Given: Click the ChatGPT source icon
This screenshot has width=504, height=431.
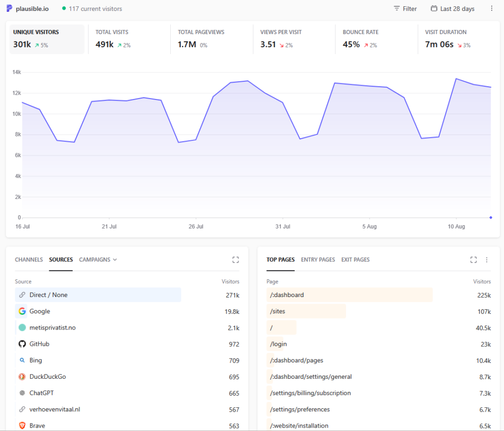Looking at the screenshot, I should pos(22,393).
